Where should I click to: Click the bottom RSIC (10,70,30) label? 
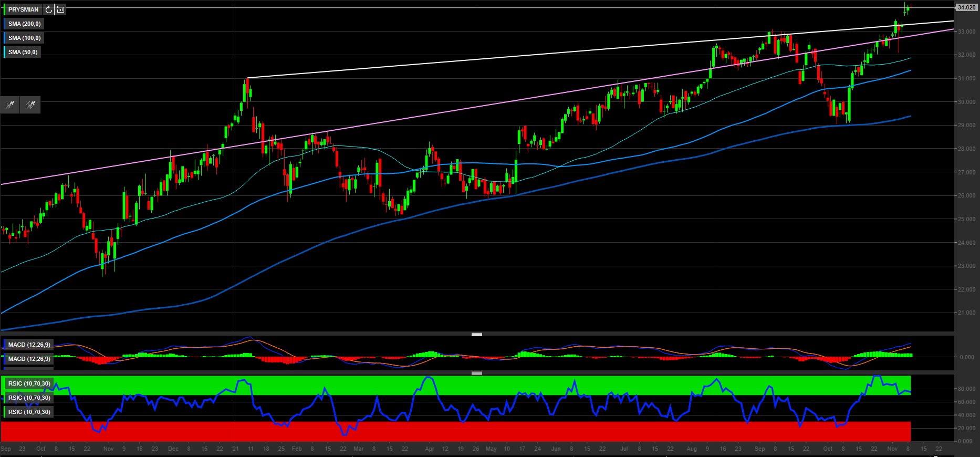click(29, 412)
